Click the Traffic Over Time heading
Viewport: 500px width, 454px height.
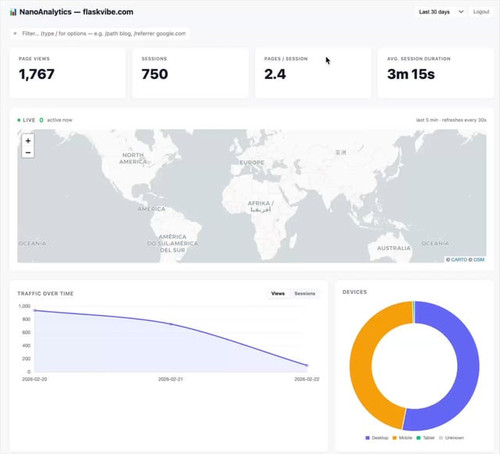coord(45,293)
